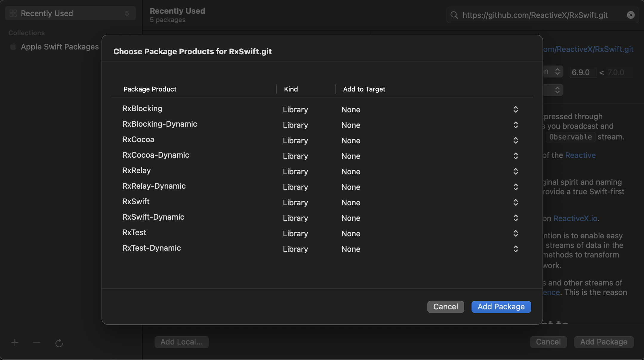The width and height of the screenshot is (644, 360).
Task: Click the Kind column header
Action: tap(291, 89)
